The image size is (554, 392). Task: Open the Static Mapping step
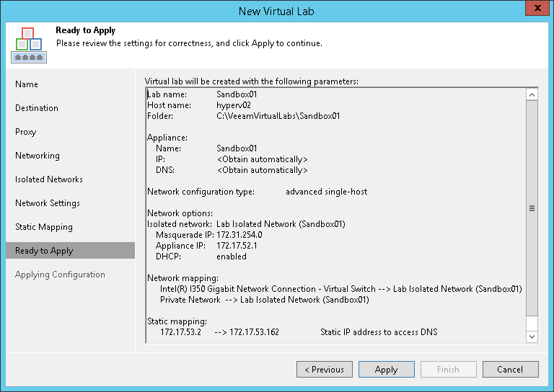click(x=44, y=227)
